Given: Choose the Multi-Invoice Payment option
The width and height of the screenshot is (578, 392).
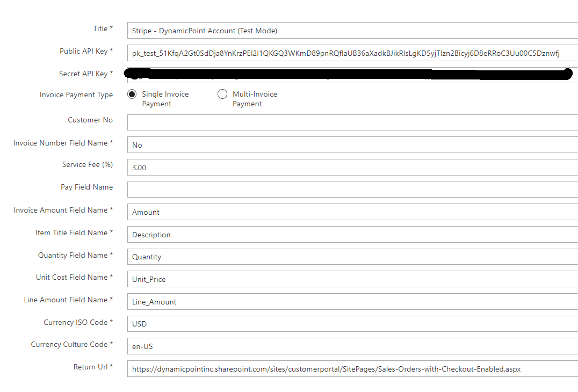Looking at the screenshot, I should click(222, 95).
